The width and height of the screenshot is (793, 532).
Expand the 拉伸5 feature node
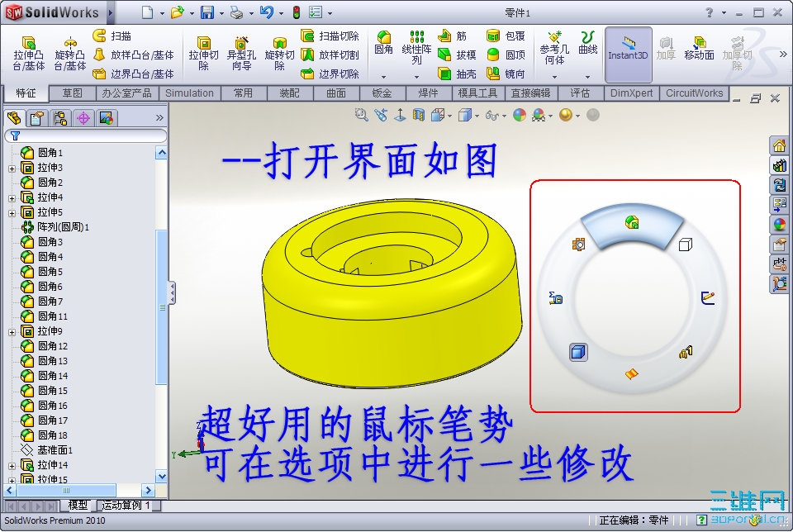pyautogui.click(x=12, y=213)
